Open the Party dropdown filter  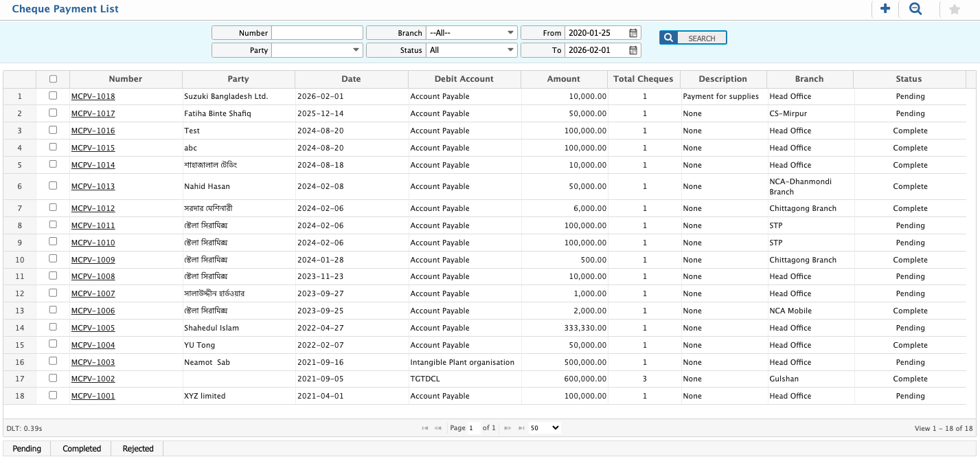(317, 50)
